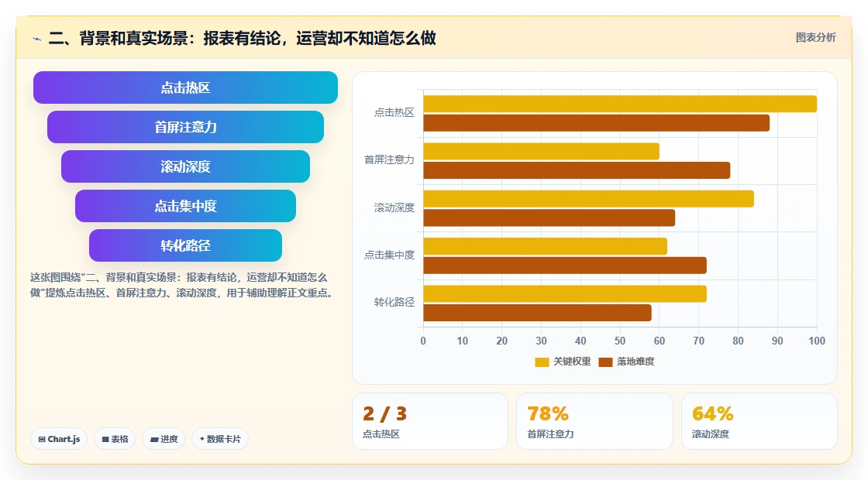
Task: Click the 落地难度 legend text
Action: (636, 362)
